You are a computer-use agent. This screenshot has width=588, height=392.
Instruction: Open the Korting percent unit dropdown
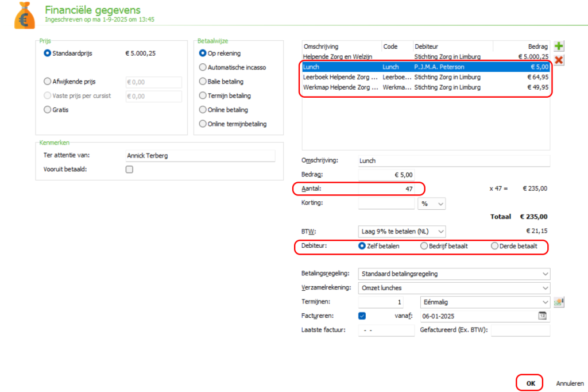click(432, 203)
